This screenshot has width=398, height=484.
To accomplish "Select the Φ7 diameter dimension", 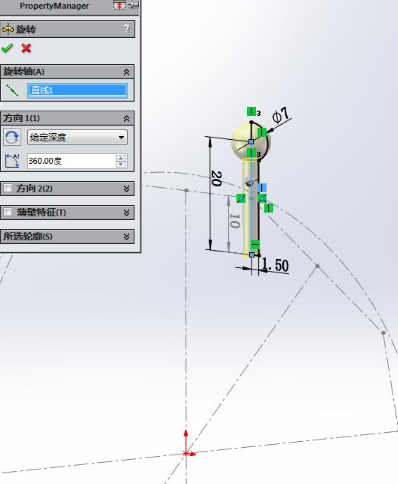I will (281, 115).
